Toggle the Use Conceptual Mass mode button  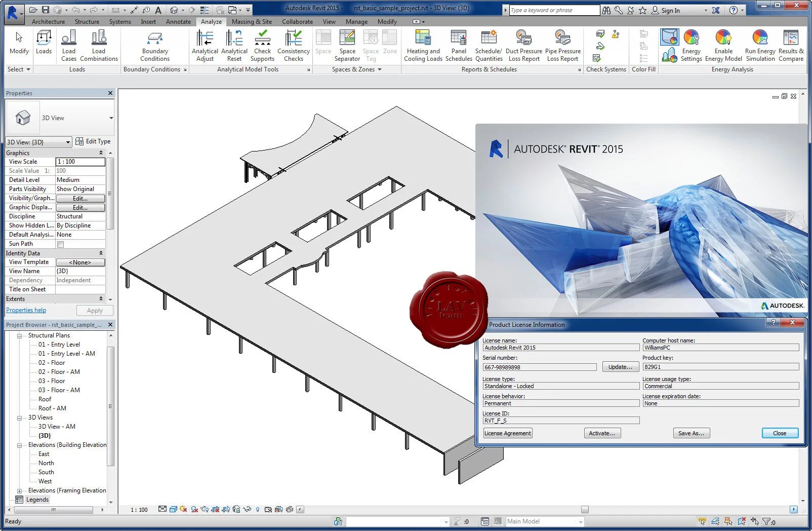click(x=669, y=37)
